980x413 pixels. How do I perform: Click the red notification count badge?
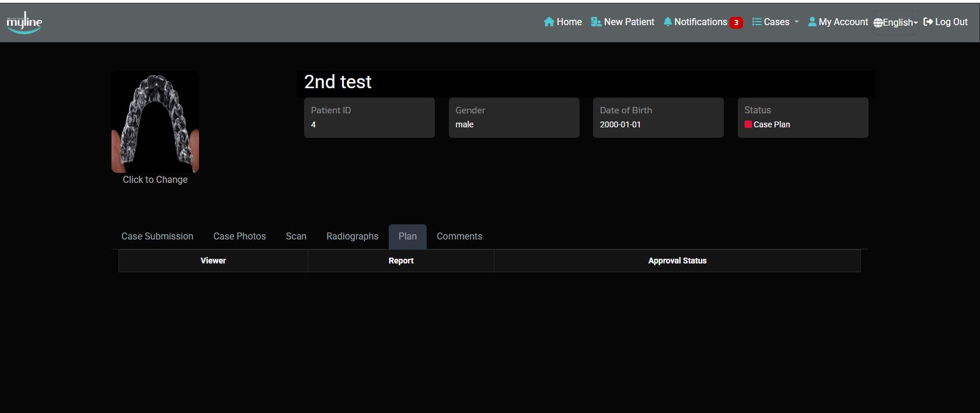(736, 23)
